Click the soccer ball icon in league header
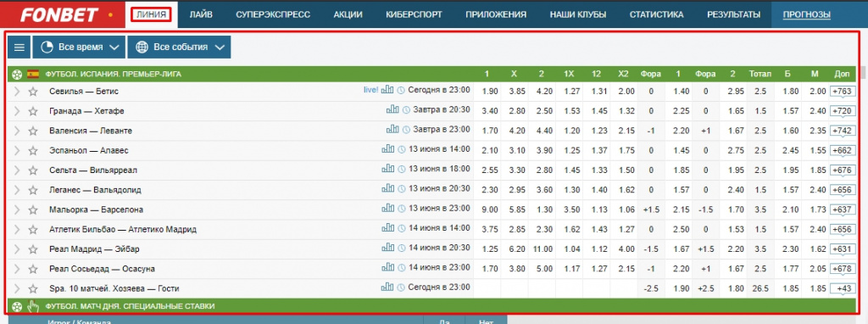 click(16, 74)
